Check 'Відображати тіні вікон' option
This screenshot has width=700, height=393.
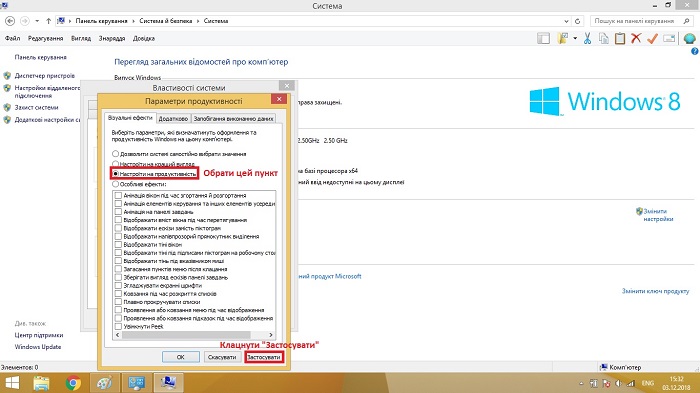tap(118, 244)
